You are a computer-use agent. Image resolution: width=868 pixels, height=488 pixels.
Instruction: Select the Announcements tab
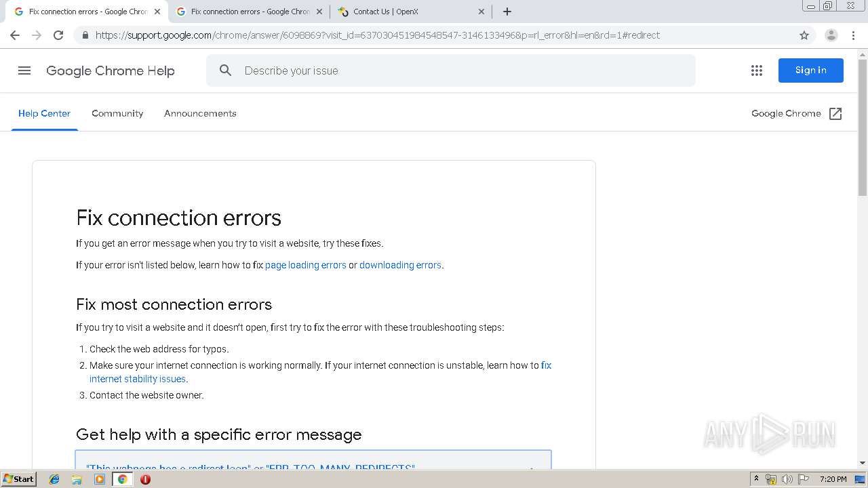[x=200, y=114]
